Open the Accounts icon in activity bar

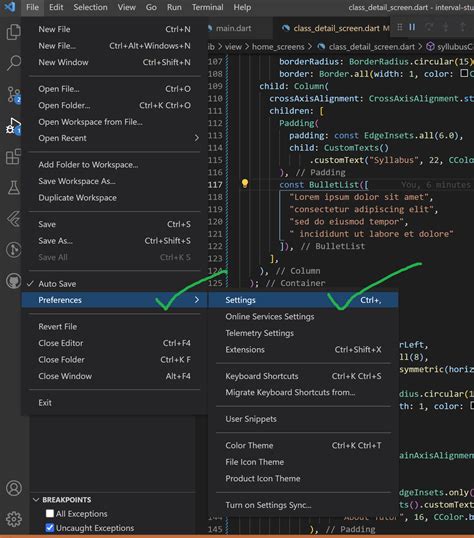[14, 488]
